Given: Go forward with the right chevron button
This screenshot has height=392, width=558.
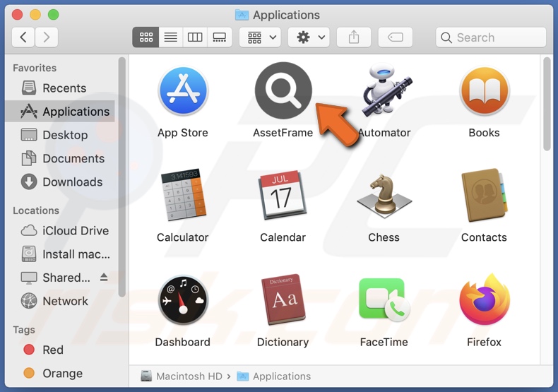Looking at the screenshot, I should pyautogui.click(x=46, y=37).
